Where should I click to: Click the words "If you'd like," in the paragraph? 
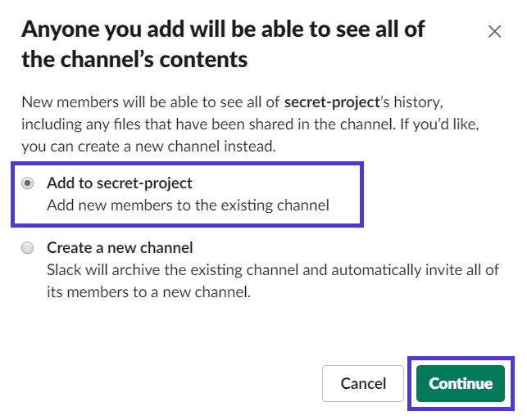(x=448, y=124)
